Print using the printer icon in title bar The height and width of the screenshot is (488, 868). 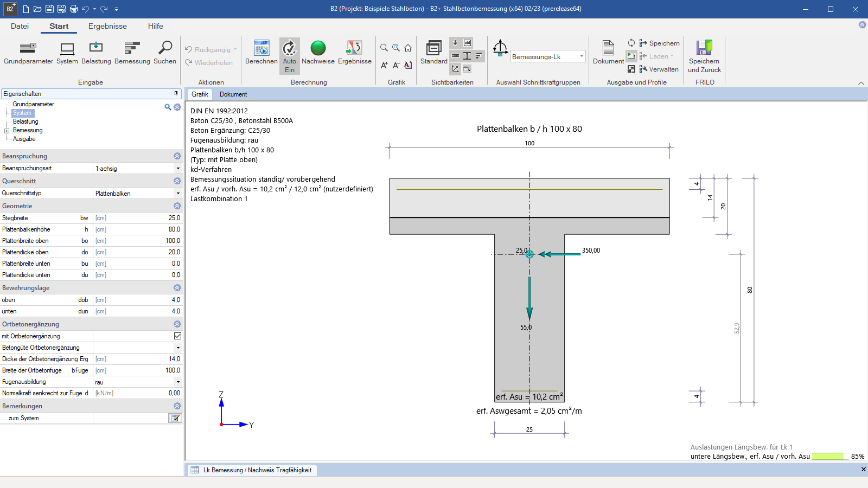point(74,9)
